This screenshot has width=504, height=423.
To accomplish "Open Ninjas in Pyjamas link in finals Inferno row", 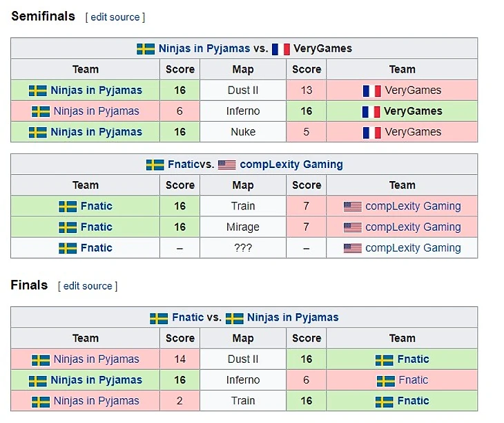I will (96, 380).
